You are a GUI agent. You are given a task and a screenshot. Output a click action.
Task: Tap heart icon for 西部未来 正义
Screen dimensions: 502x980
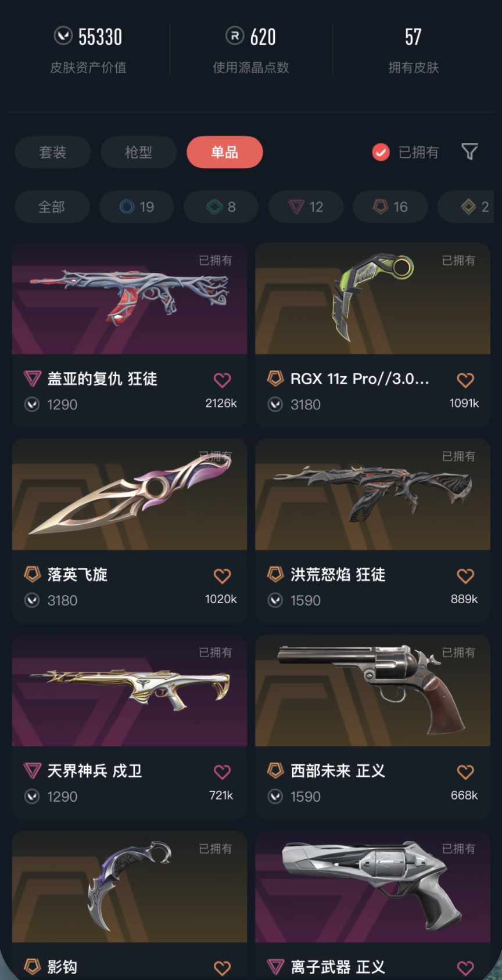click(465, 772)
